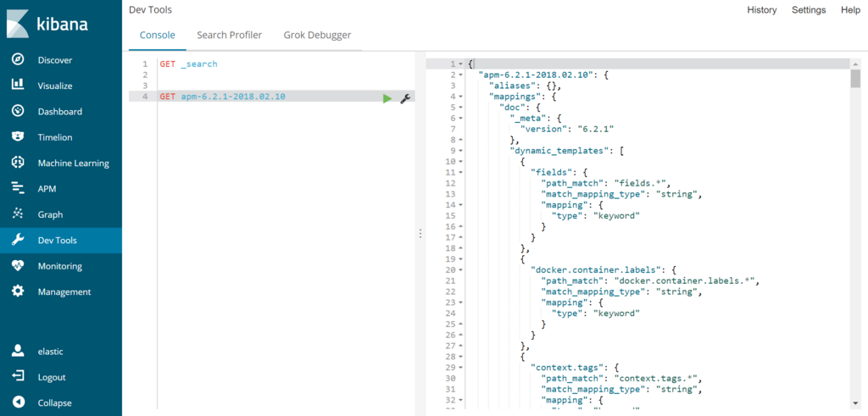Open request options wrench icon
868x416 pixels.
coord(404,98)
